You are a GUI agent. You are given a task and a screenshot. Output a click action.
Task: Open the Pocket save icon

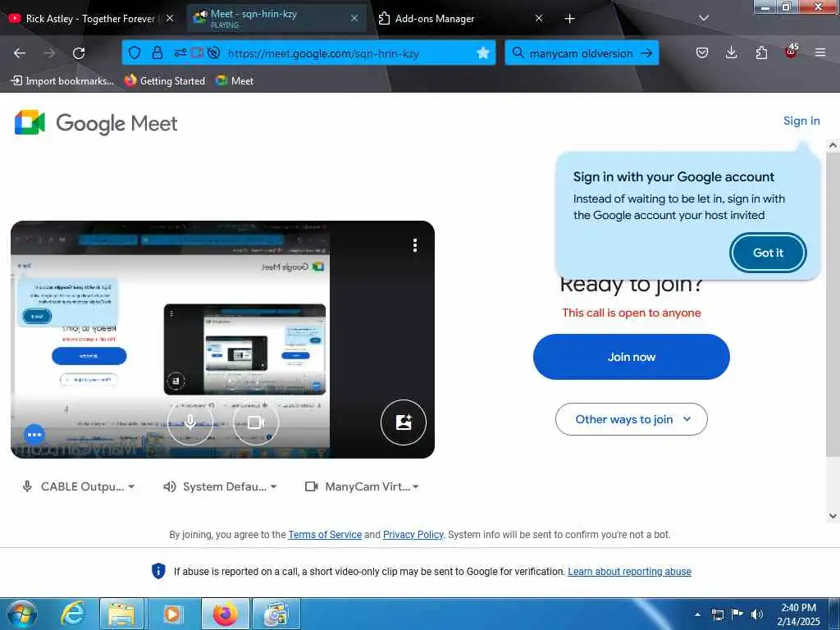[x=702, y=52]
